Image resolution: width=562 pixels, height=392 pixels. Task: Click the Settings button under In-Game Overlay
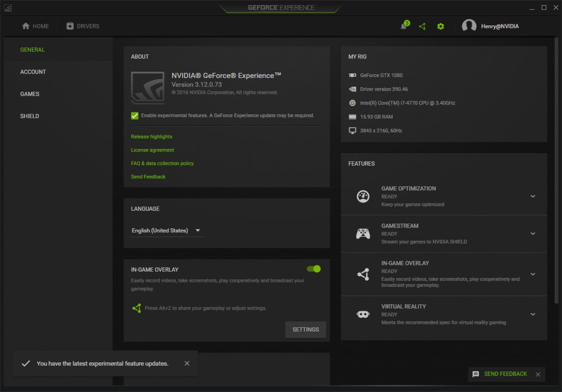(305, 330)
